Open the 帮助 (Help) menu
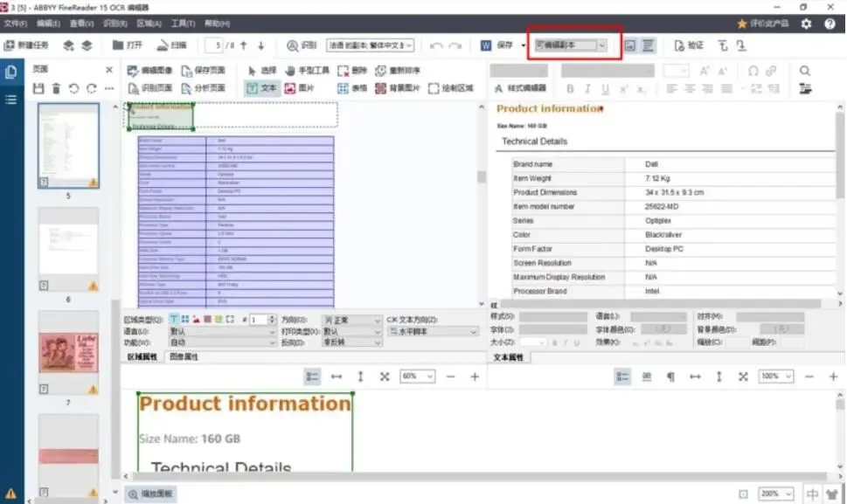 (217, 24)
